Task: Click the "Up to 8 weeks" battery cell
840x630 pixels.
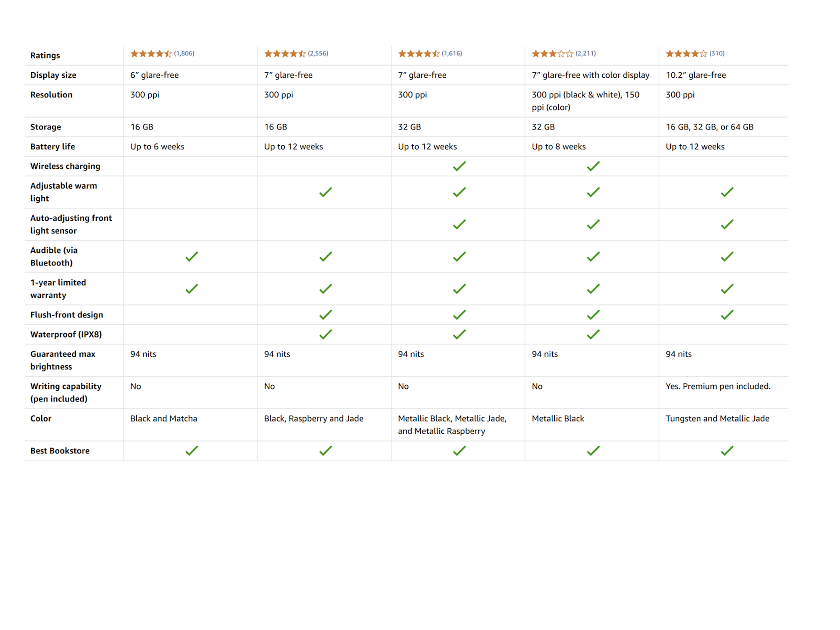Action: pos(559,147)
